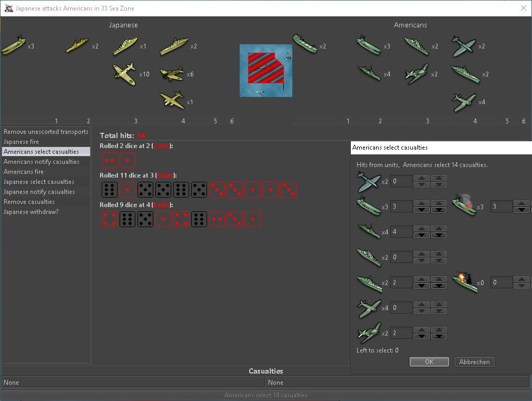Click the Japanese submarine icon showing x3

pos(13,45)
